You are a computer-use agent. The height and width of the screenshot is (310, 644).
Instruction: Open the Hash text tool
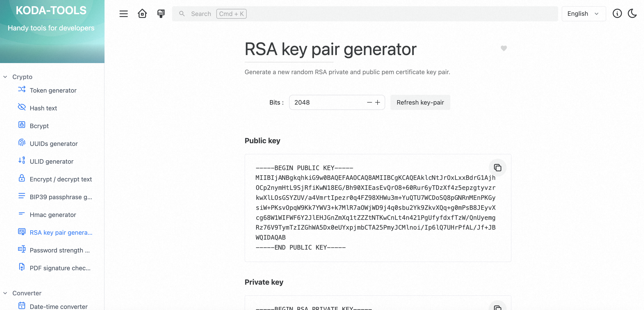click(44, 108)
